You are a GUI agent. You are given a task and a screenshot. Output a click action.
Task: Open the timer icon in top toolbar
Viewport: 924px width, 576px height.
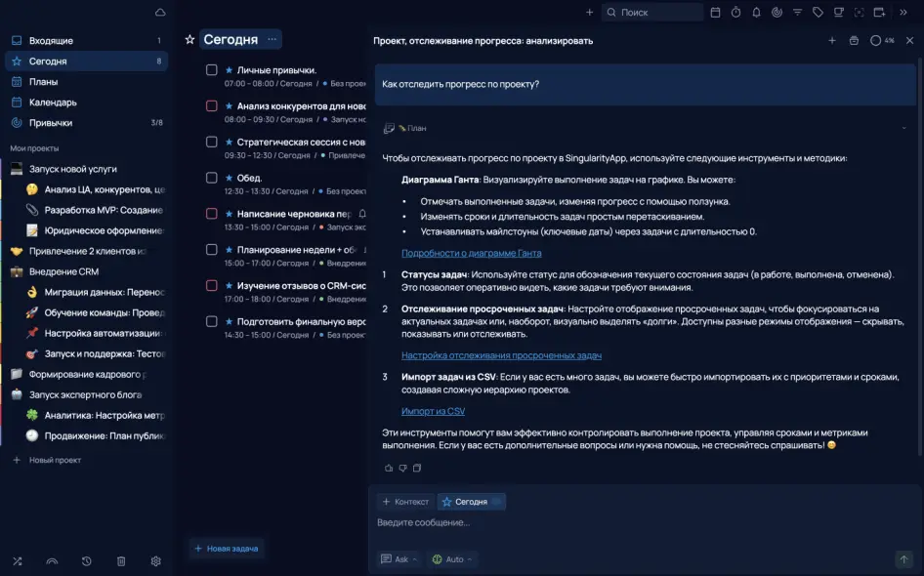click(735, 13)
